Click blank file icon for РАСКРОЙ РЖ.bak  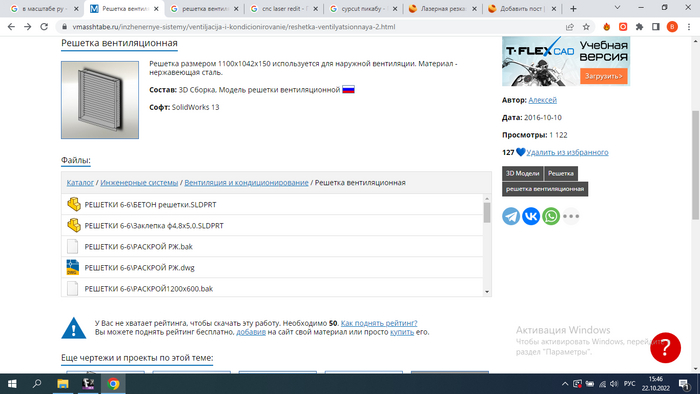click(x=72, y=246)
